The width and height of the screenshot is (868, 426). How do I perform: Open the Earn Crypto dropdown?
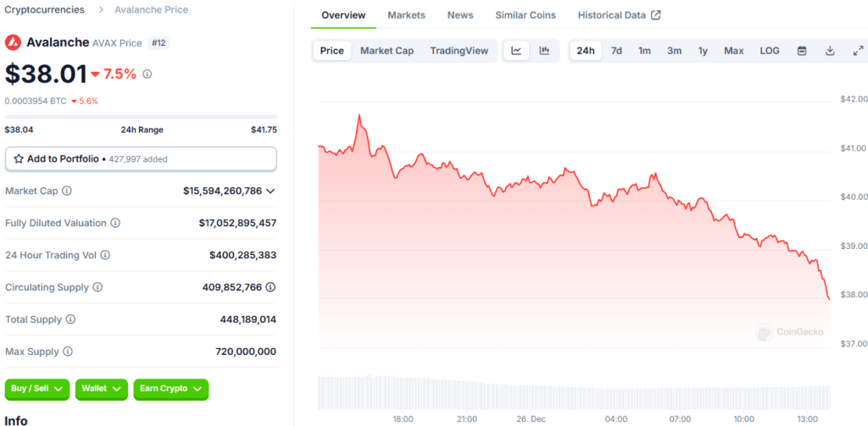click(171, 389)
